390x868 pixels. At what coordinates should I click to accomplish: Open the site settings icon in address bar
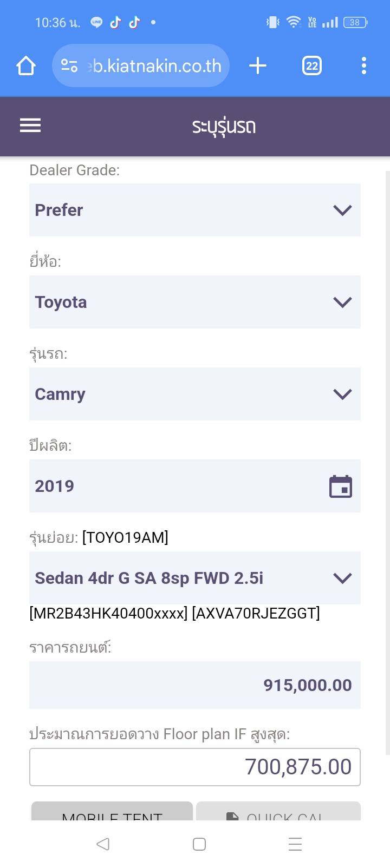pyautogui.click(x=69, y=66)
